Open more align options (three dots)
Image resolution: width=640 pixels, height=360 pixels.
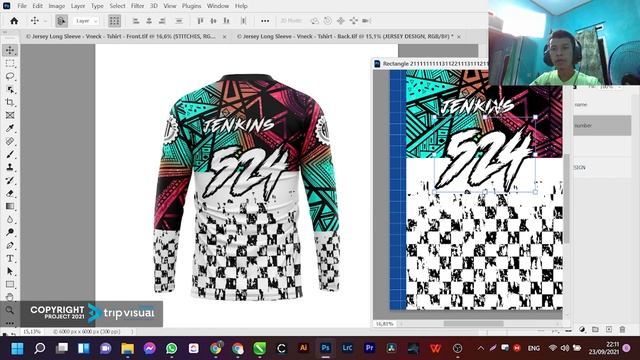(x=265, y=21)
